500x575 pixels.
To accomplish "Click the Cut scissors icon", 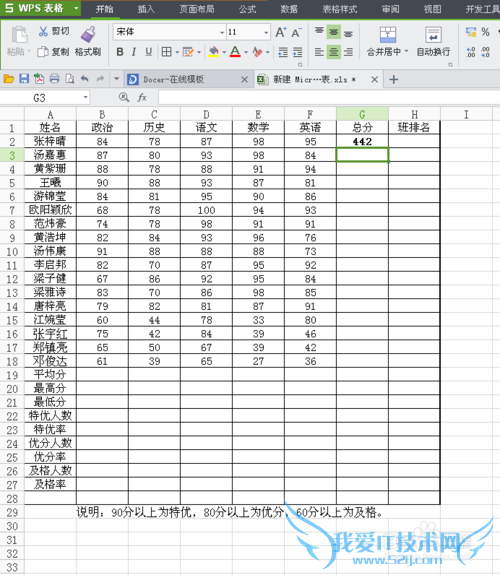I will [x=43, y=32].
